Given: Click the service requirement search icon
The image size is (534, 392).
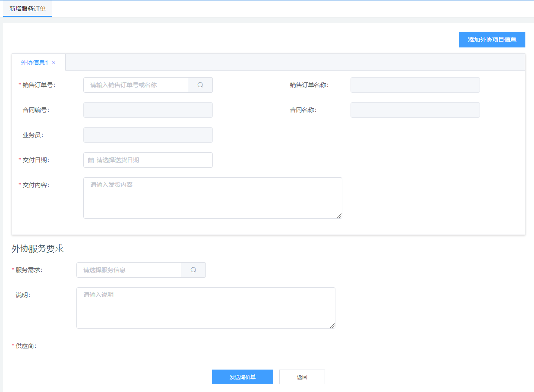Looking at the screenshot, I should (x=193, y=270).
